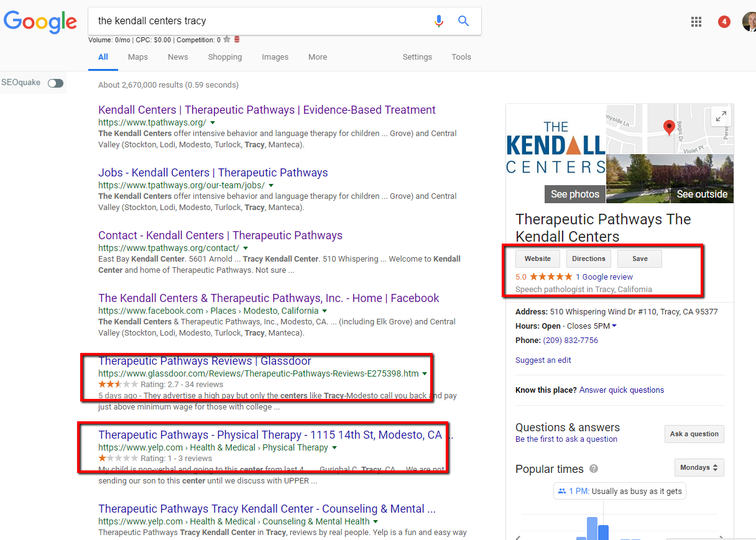
Task: Open Therapeutic Pathways Reviews Glassdoor result
Action: coord(205,361)
